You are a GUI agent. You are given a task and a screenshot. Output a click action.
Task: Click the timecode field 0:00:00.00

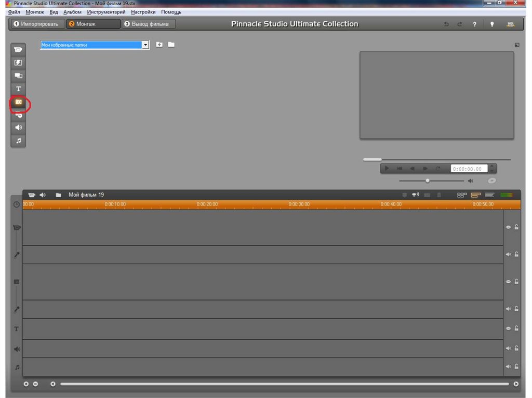(x=469, y=169)
